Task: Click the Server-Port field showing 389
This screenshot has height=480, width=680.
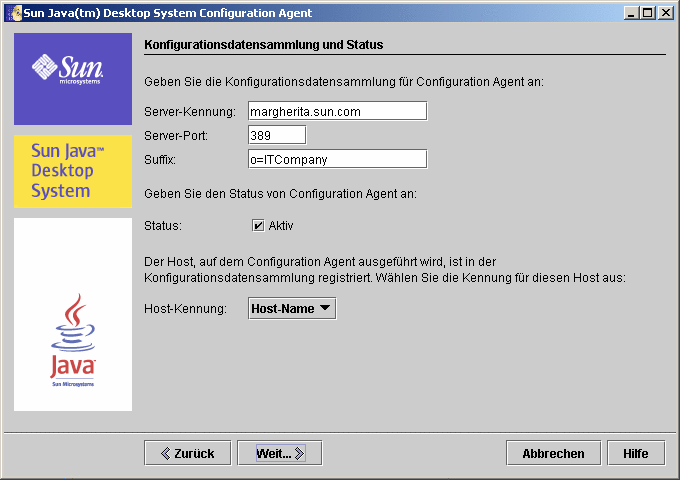Action: (x=277, y=135)
